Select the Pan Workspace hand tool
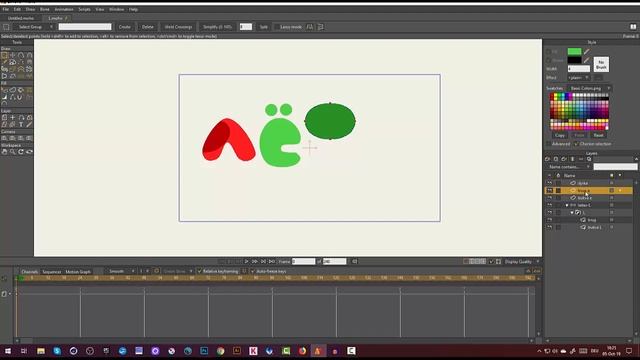Image resolution: width=640 pixels, height=360 pixels. [x=4, y=152]
